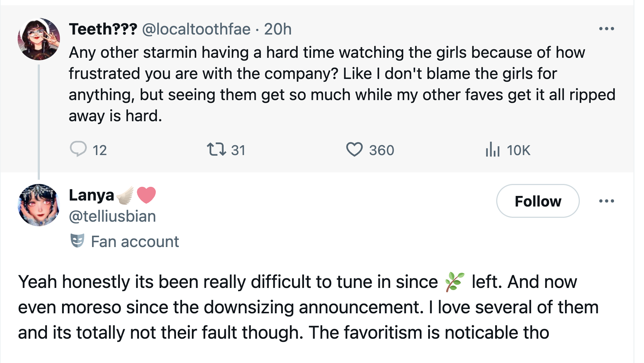Follow the Lanya account
Image resolution: width=644 pixels, height=363 pixels.
coord(537,201)
